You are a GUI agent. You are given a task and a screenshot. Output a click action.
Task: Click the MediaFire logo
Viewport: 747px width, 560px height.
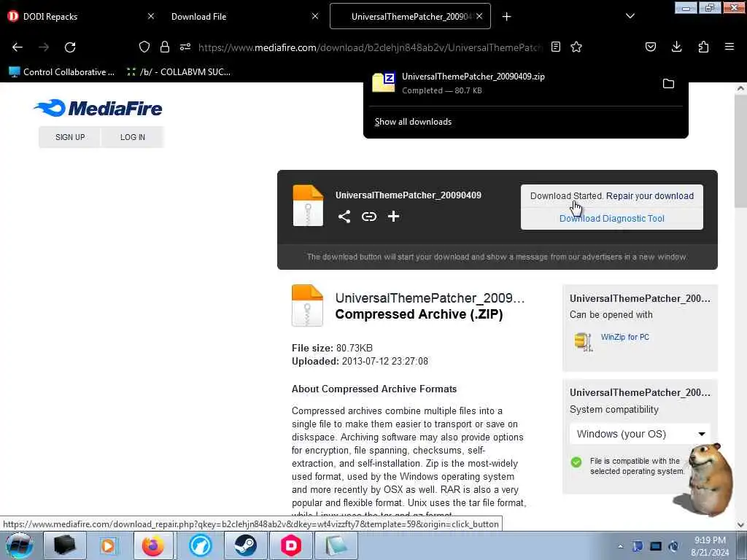(98, 108)
